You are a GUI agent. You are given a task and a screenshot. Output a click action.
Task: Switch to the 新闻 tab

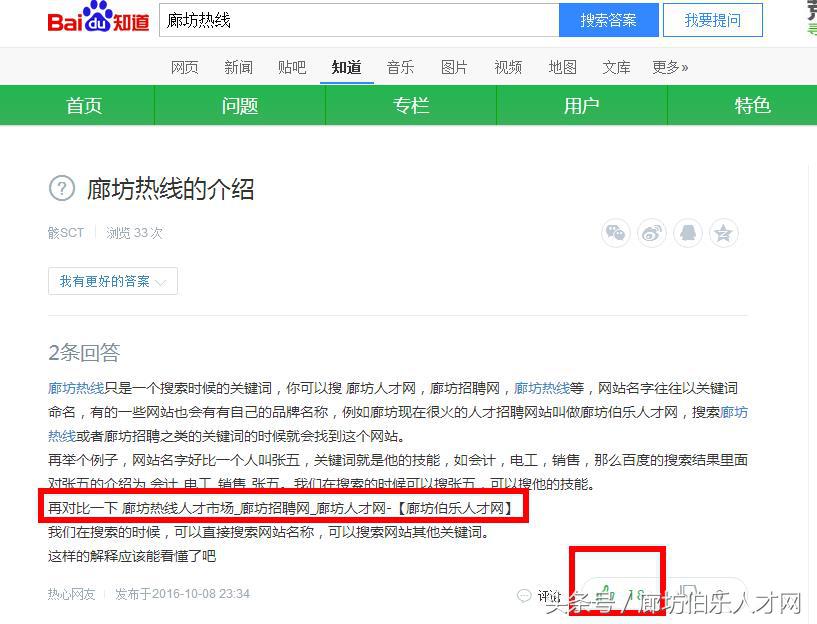[x=238, y=67]
